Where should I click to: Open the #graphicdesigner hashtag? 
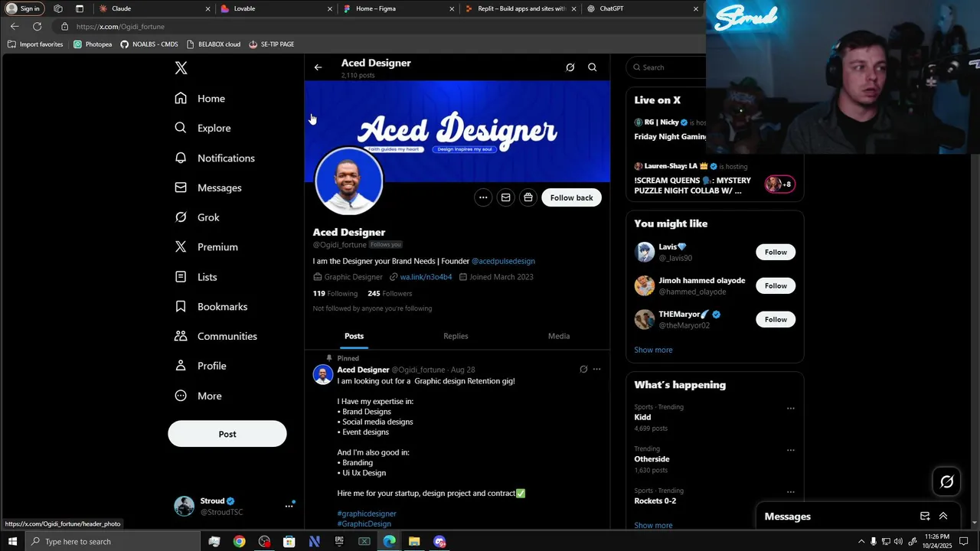[367, 514]
